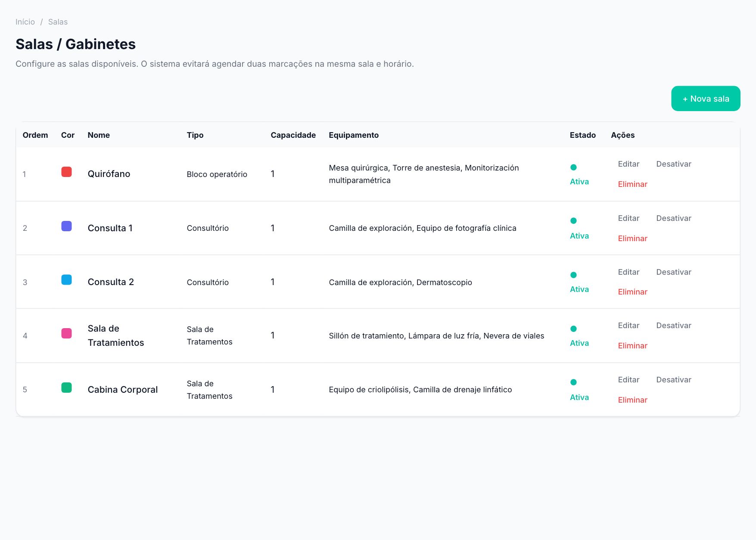
Task: Click the green swatch for Cabina Corporal
Action: coord(66,388)
